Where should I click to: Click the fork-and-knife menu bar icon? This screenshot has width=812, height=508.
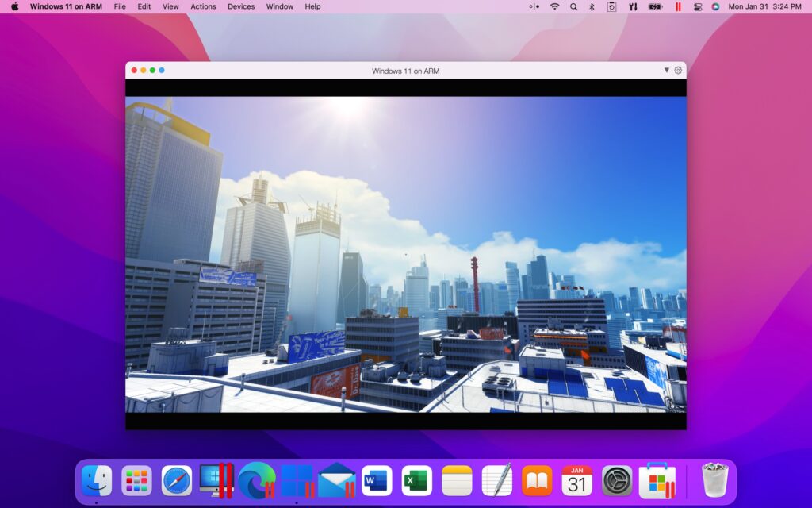pyautogui.click(x=633, y=6)
